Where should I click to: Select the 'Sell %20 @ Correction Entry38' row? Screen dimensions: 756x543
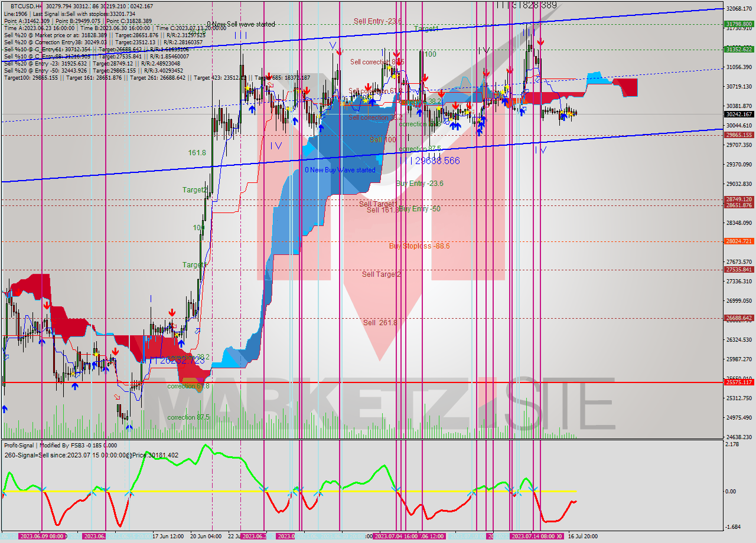102,42
